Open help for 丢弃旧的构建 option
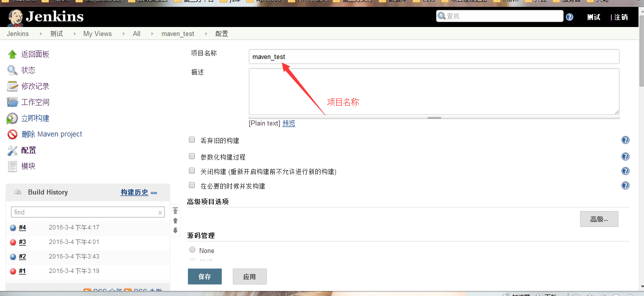644x296 pixels. [x=625, y=140]
